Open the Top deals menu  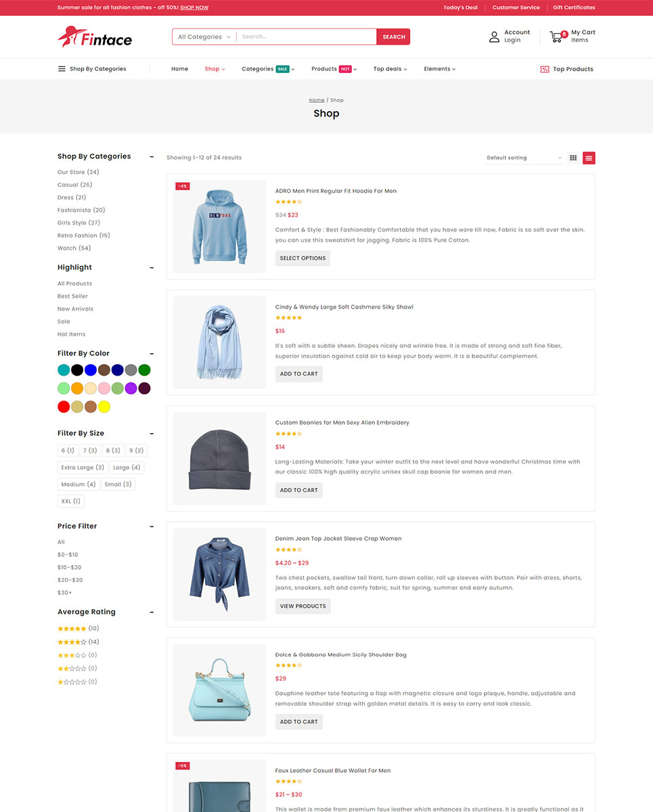pos(390,69)
